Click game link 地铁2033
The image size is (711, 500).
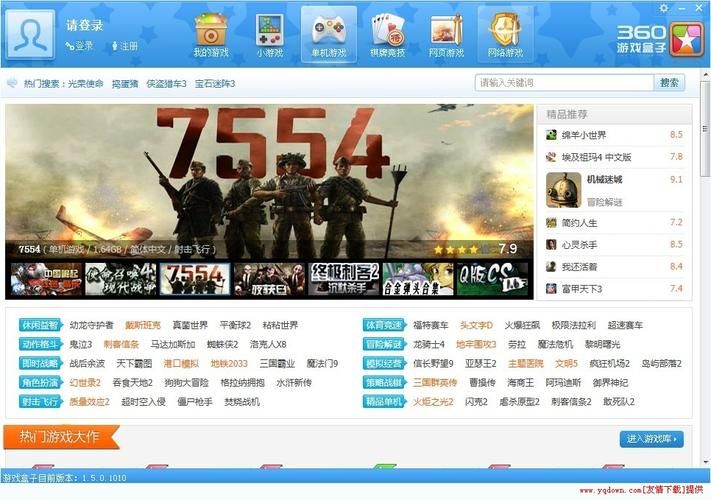[x=229, y=363]
